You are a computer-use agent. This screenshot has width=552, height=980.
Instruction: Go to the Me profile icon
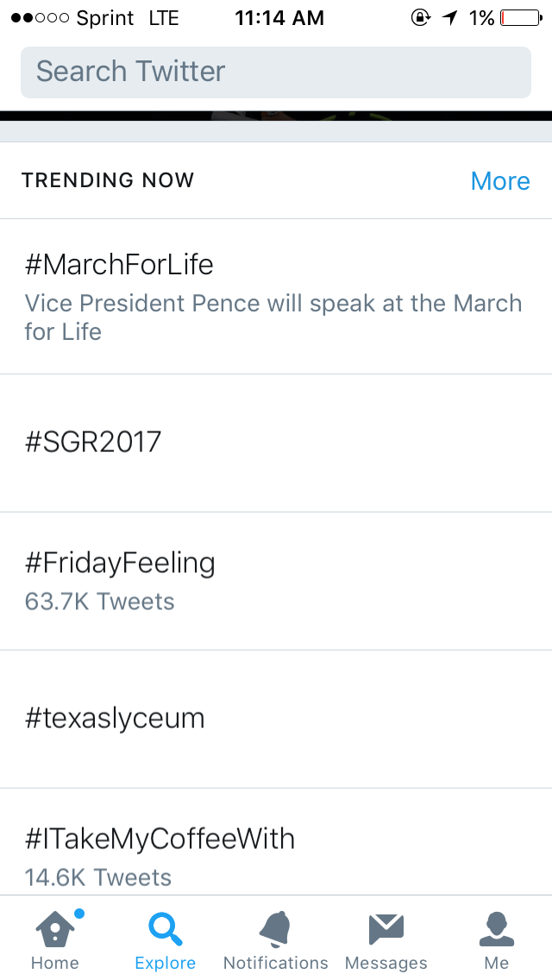click(x=496, y=929)
